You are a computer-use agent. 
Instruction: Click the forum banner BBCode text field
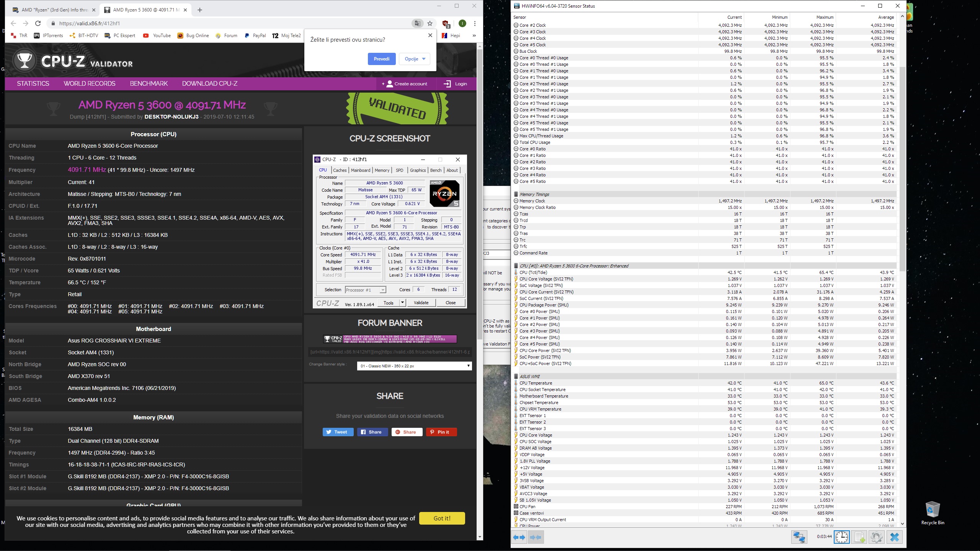(390, 352)
